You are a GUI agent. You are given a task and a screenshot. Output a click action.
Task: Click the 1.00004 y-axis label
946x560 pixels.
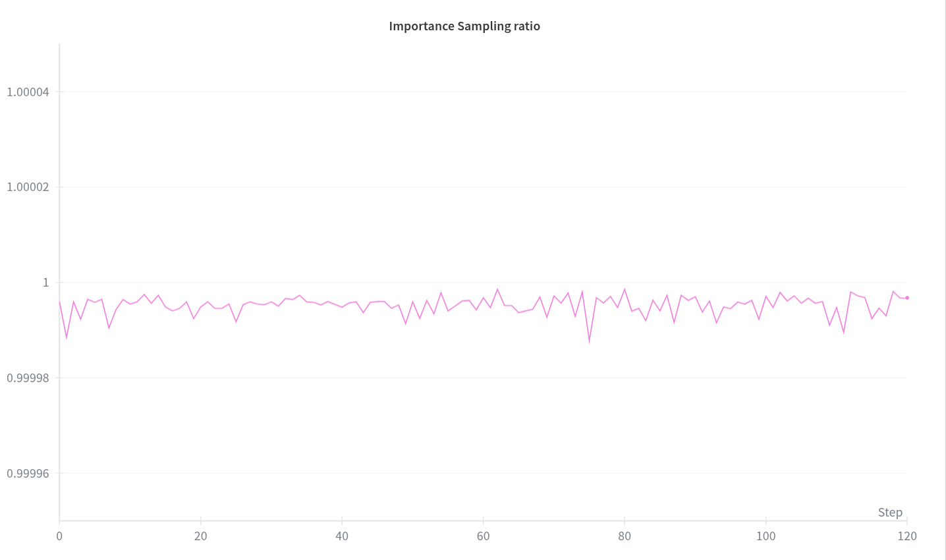click(28, 92)
